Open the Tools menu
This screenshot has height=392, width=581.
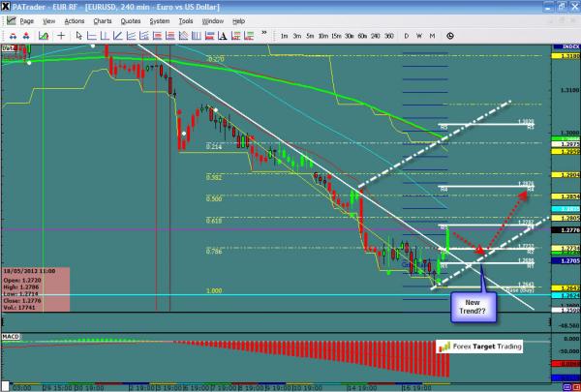[x=185, y=19]
